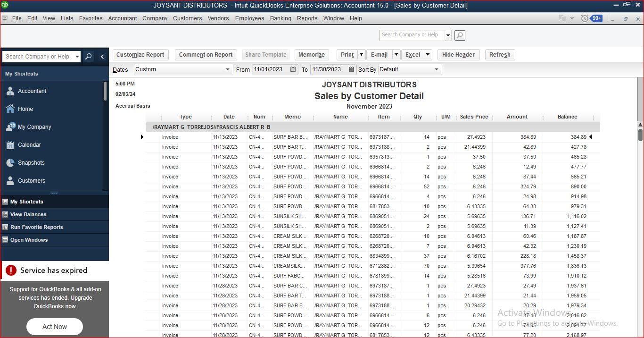The height and width of the screenshot is (338, 644).
Task: Click the sidebar search magnifier icon
Action: pos(88,57)
